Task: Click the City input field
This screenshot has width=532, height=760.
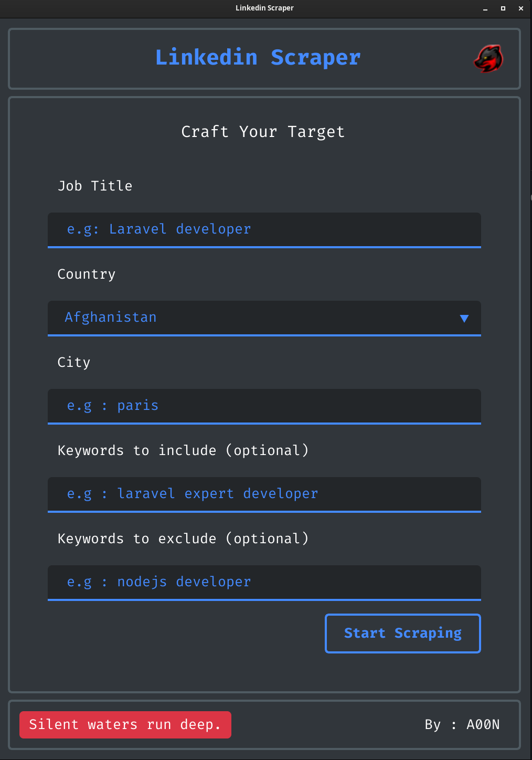Action: click(x=264, y=406)
